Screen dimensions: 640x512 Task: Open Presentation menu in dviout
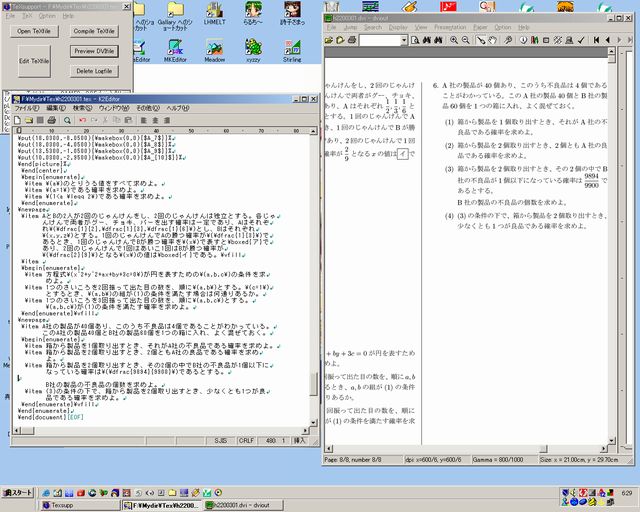[450, 27]
